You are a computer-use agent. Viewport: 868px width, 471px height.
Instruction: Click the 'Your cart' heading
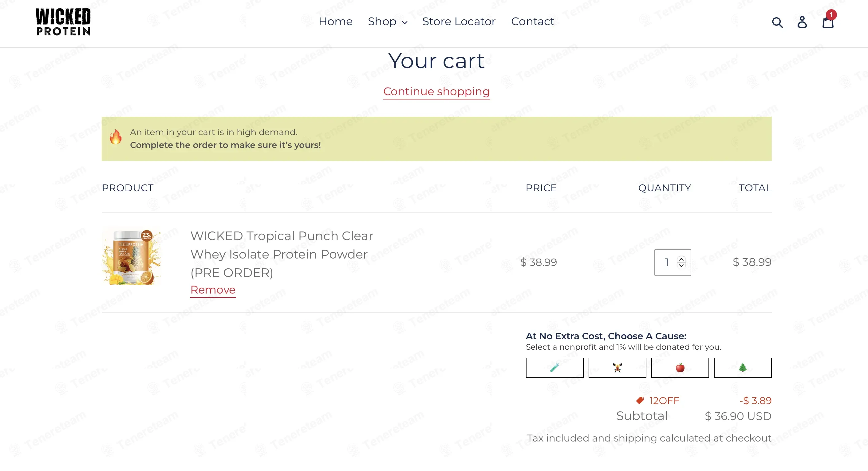(436, 61)
